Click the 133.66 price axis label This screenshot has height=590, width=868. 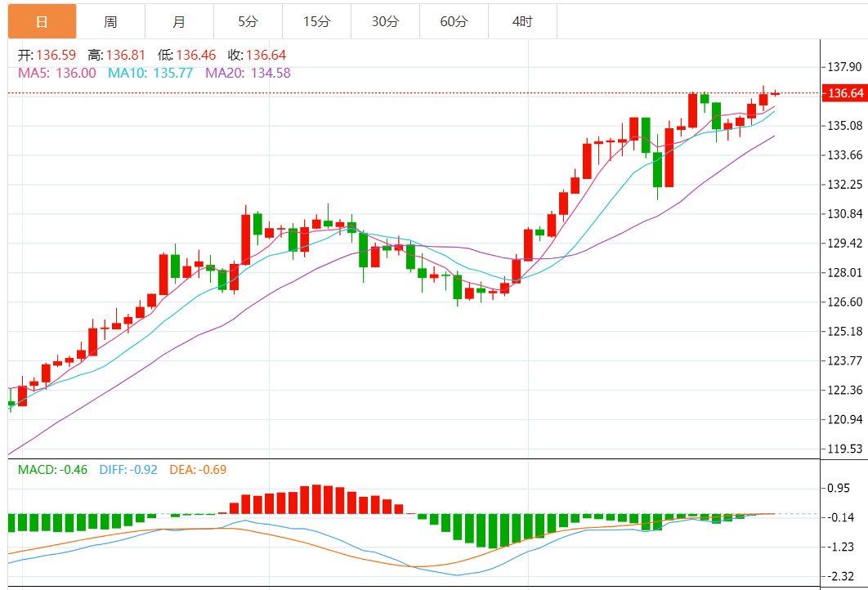pos(845,155)
